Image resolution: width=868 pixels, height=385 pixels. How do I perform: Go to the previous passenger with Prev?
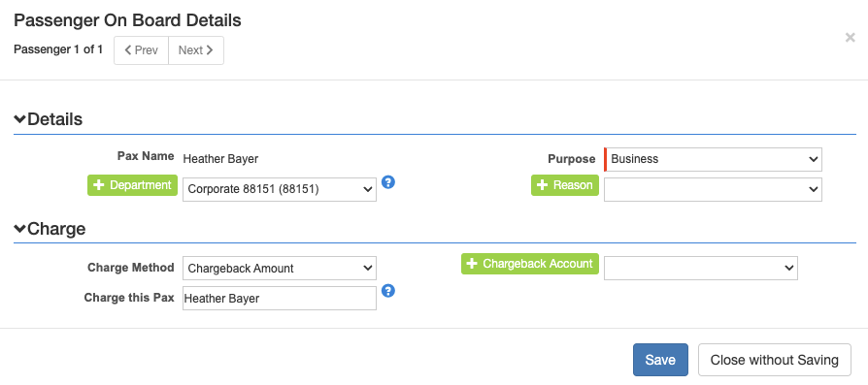141,50
